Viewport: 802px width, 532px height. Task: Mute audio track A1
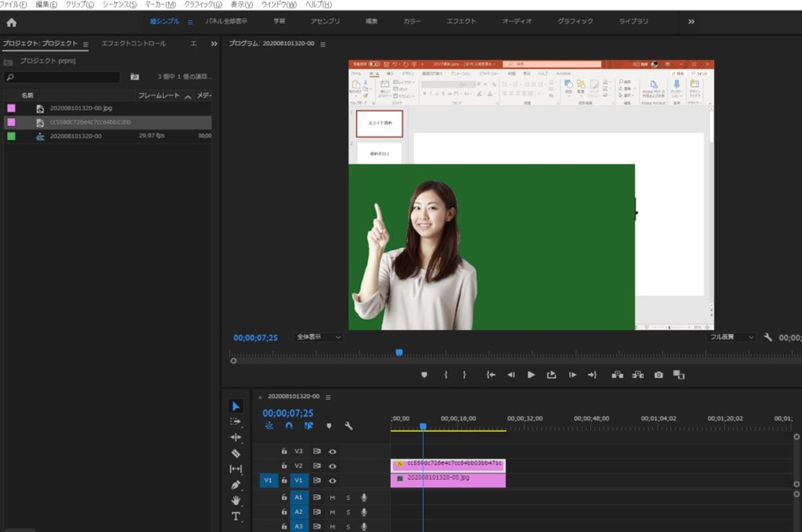332,497
